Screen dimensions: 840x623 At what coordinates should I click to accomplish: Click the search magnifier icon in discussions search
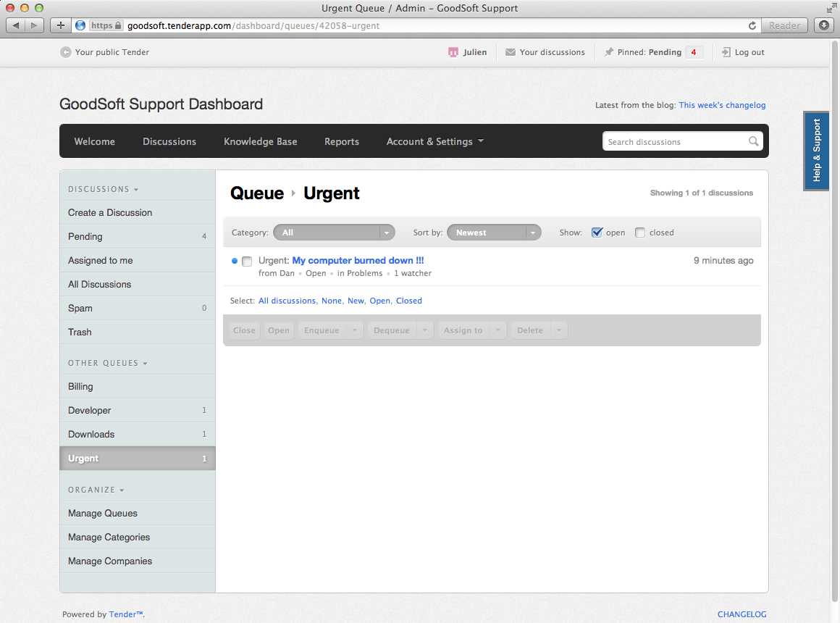point(753,141)
